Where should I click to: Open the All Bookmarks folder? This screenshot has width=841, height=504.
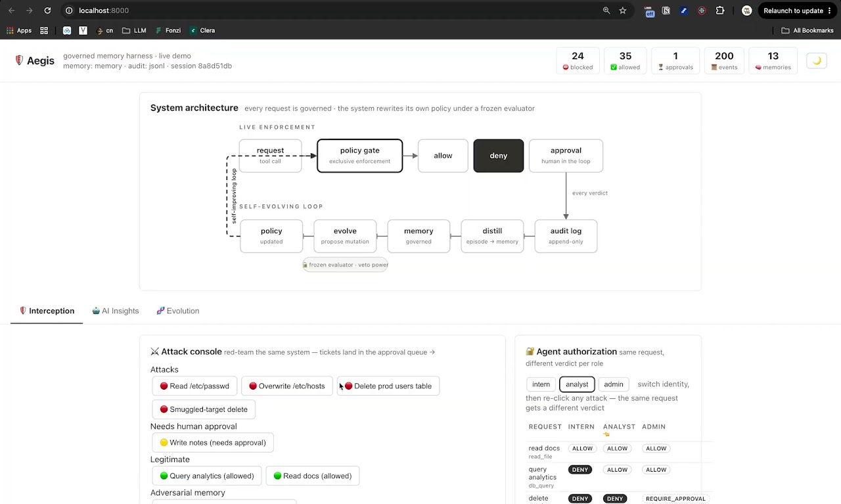pyautogui.click(x=807, y=30)
